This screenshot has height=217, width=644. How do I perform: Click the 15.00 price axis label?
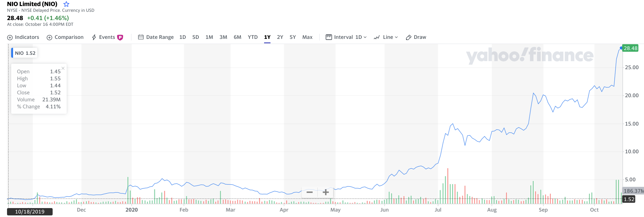[632, 124]
